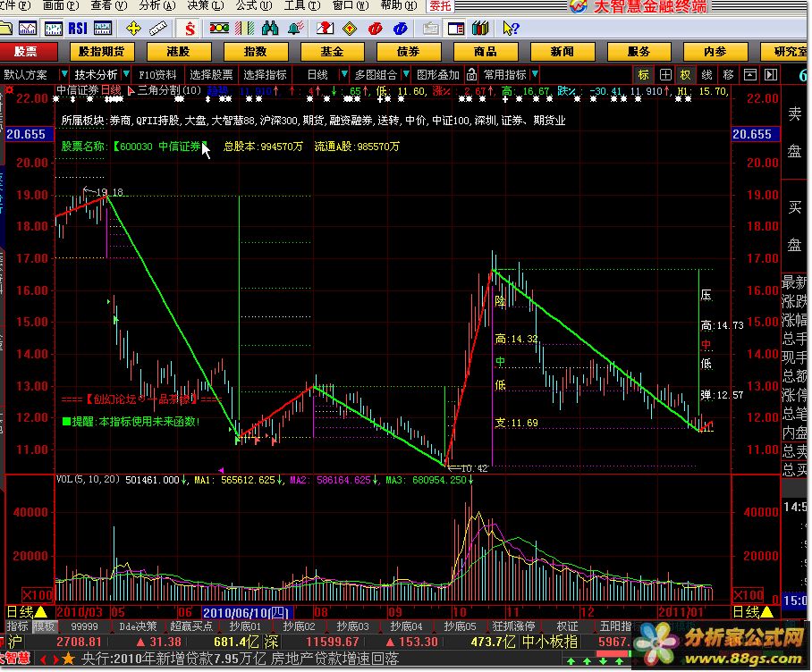The width and height of the screenshot is (812, 672).
Task: Toggle the 线 line drawing button
Action: pyautogui.click(x=706, y=74)
